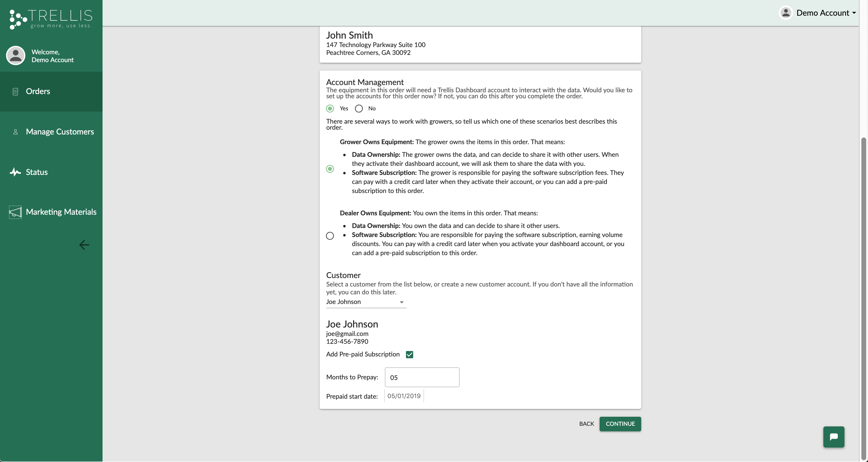The height and width of the screenshot is (462, 868).
Task: Open the chat bubble widget
Action: click(x=833, y=437)
